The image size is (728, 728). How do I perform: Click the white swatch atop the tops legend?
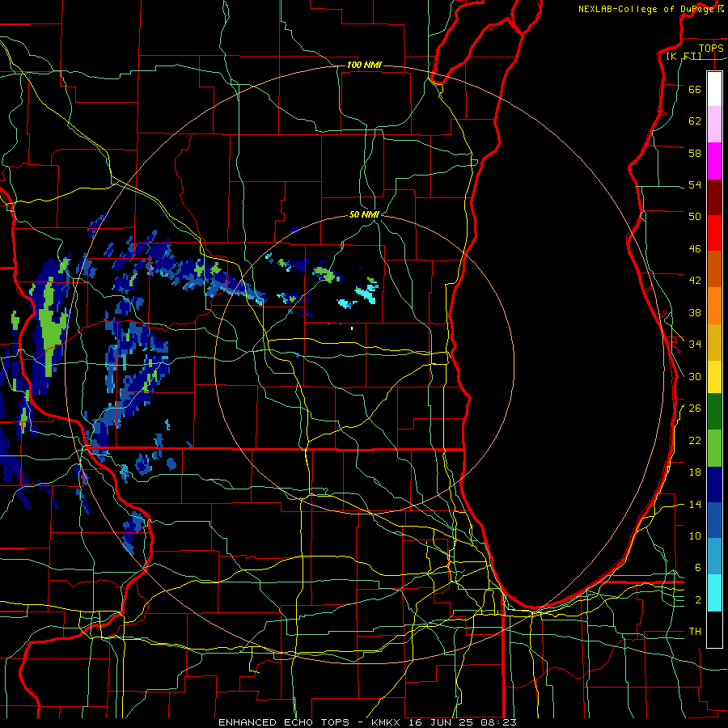click(714, 89)
